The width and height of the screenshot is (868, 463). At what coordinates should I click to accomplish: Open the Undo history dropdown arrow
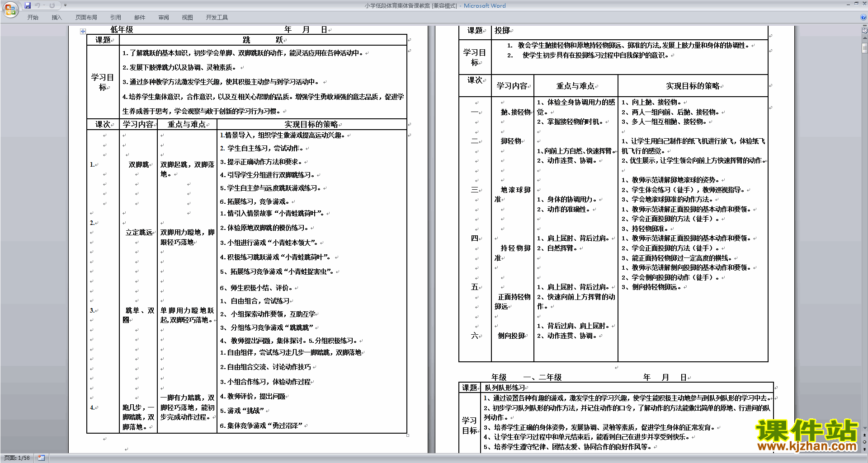tap(44, 5)
